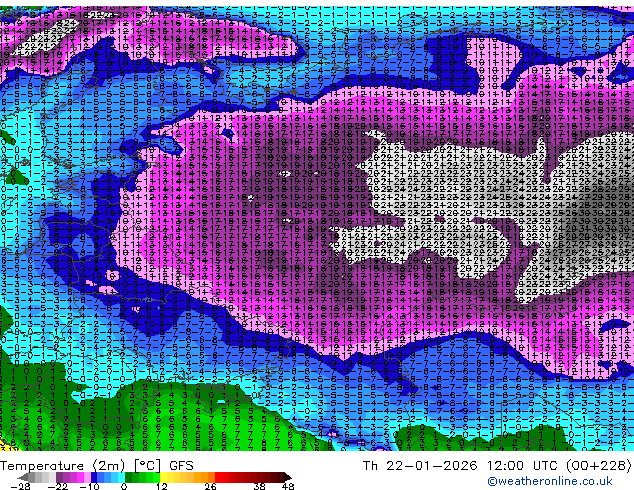Click the '12' legend value
The width and height of the screenshot is (634, 490).
(162, 486)
